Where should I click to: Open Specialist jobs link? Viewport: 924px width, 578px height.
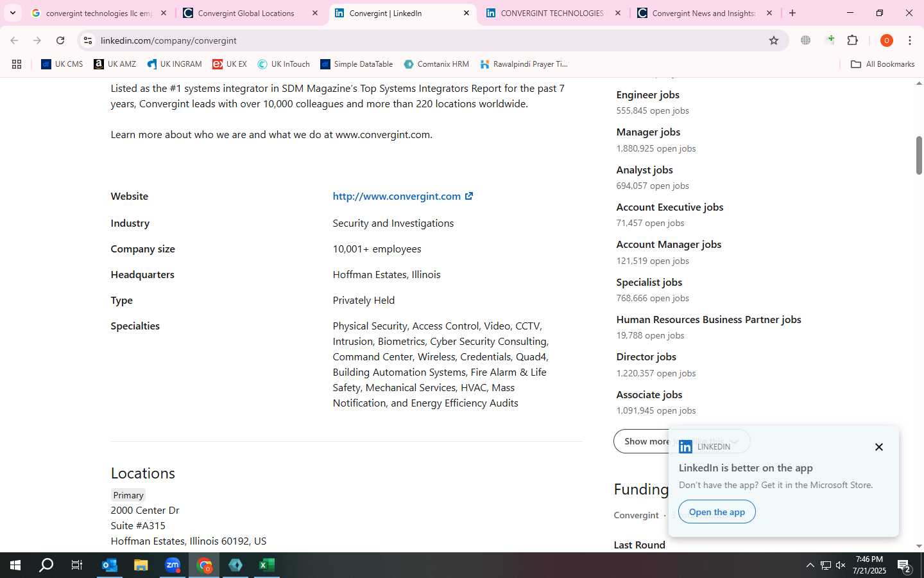coord(649,282)
